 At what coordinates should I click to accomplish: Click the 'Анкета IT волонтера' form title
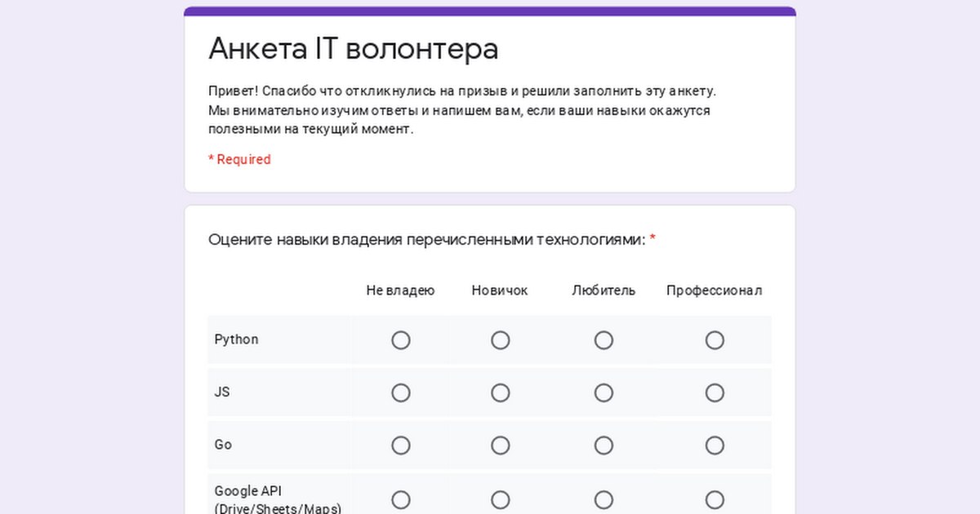[x=354, y=49]
